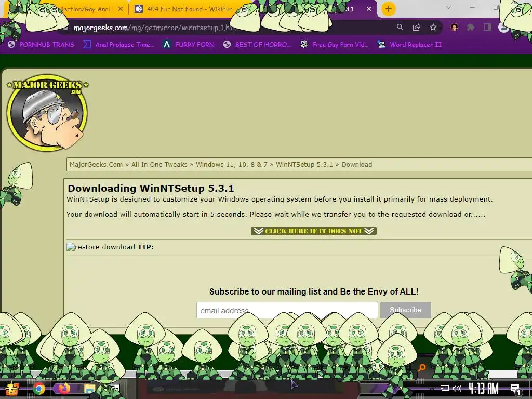
Task: Click the Major Geeks logo
Action: tap(47, 113)
